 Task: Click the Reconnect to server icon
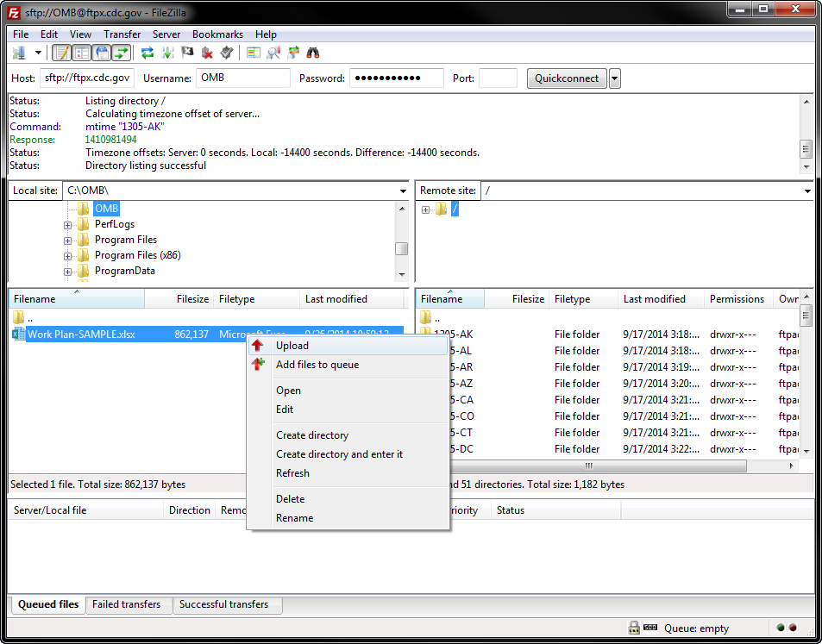(x=226, y=53)
